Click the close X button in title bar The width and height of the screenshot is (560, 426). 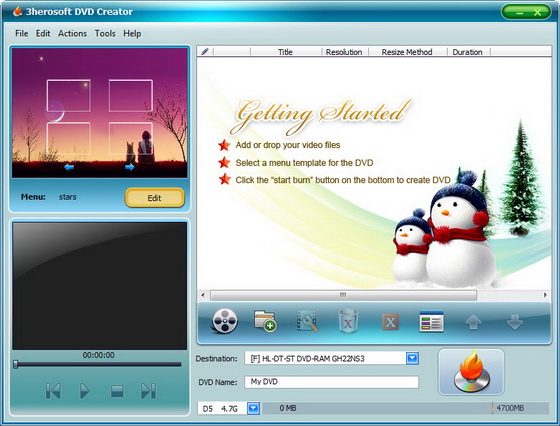click(x=538, y=13)
